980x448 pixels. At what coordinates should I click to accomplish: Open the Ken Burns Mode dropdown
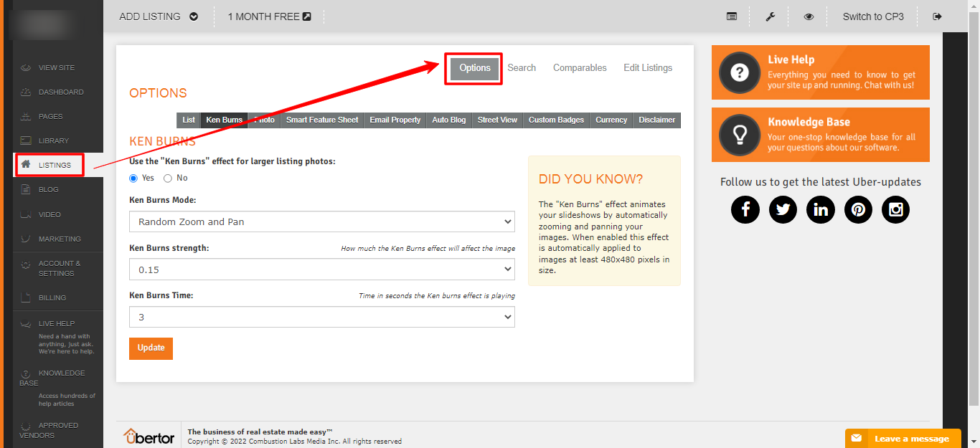pos(321,221)
